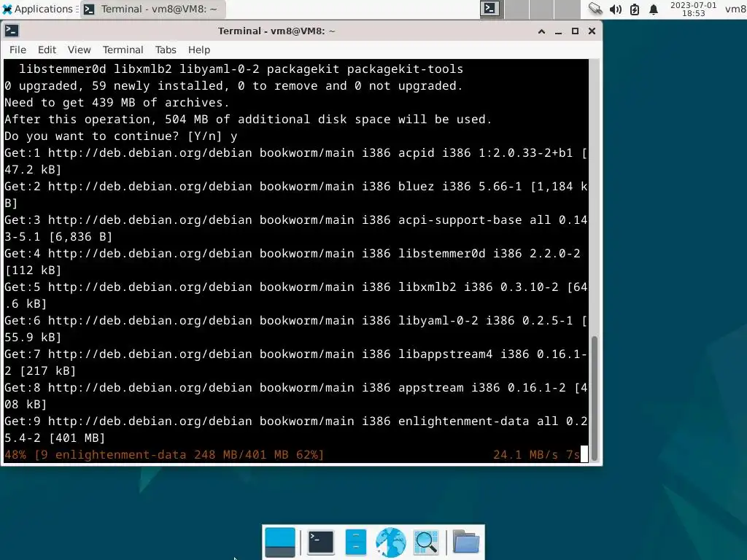Open the notifications bell icon

coord(654,9)
